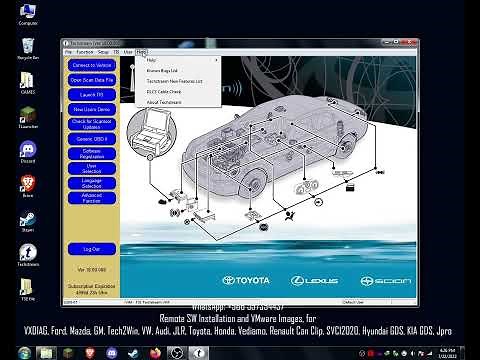
Task: Click the network signal tray icon
Action: (x=429, y=353)
